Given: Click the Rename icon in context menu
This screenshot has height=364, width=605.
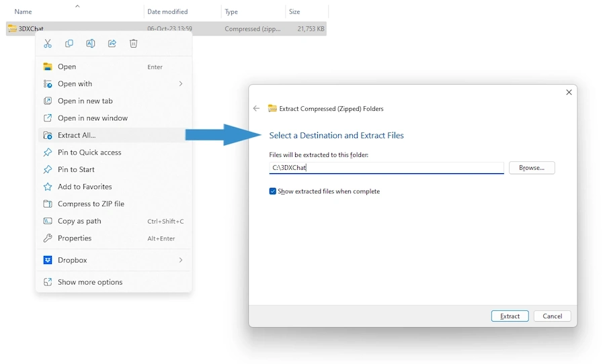Looking at the screenshot, I should tap(91, 44).
